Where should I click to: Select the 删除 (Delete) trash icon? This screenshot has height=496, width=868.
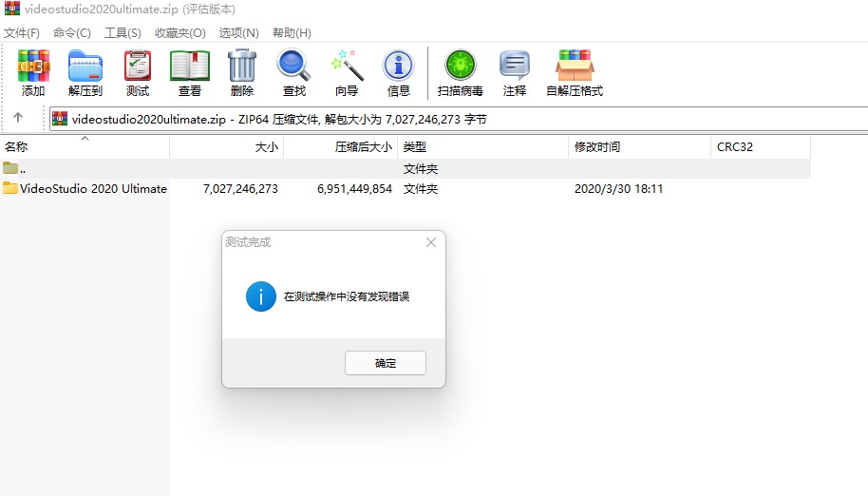pos(242,72)
